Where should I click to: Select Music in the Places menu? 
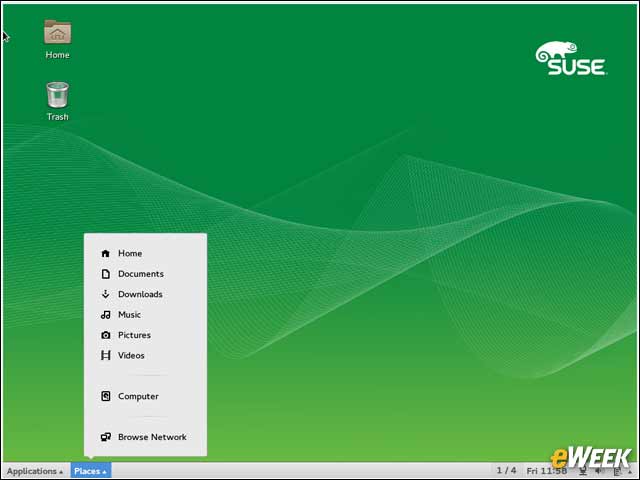point(145,315)
